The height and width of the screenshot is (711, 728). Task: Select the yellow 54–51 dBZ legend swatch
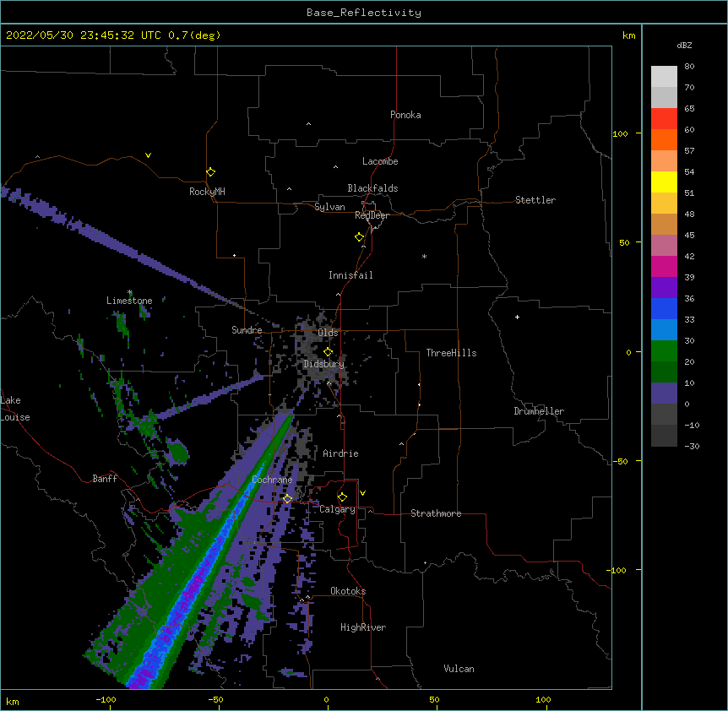point(664,182)
